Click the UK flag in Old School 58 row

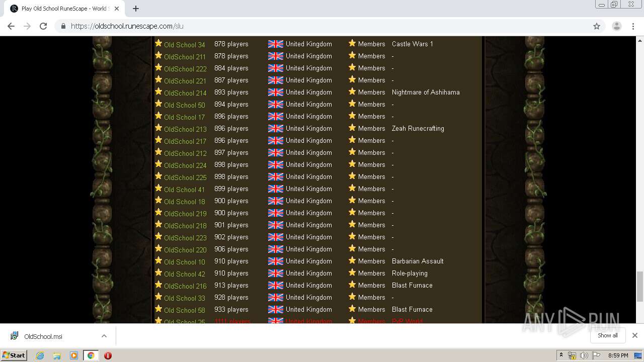(276, 310)
